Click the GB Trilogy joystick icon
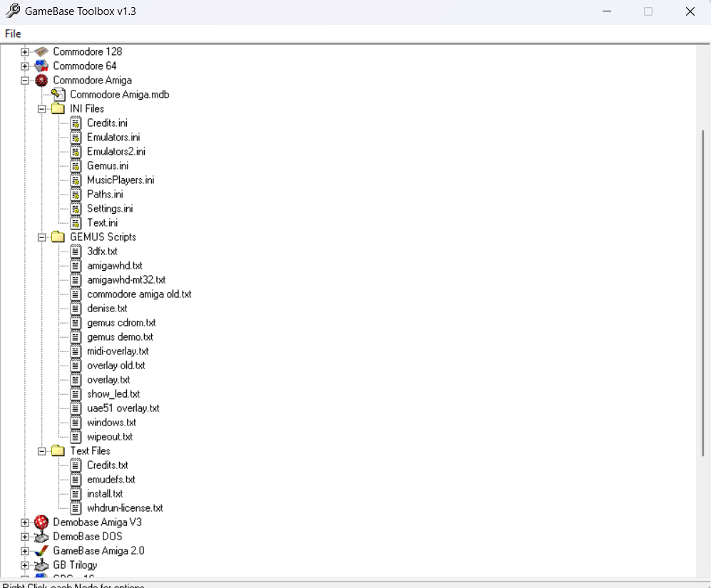 pos(41,565)
